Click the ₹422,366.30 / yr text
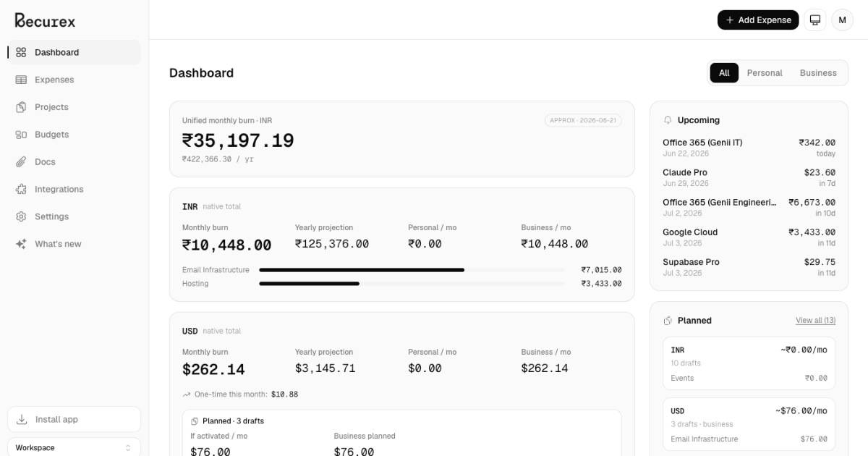 coord(218,159)
